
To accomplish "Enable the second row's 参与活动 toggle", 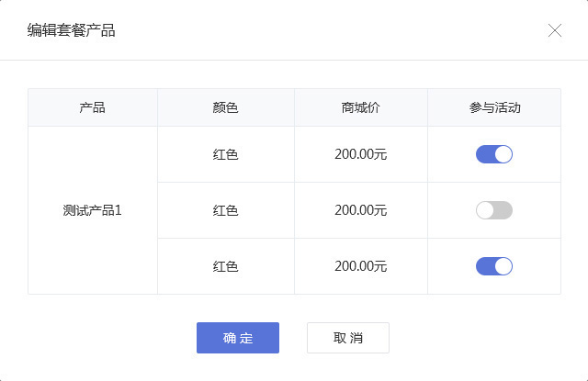I will click(x=493, y=210).
